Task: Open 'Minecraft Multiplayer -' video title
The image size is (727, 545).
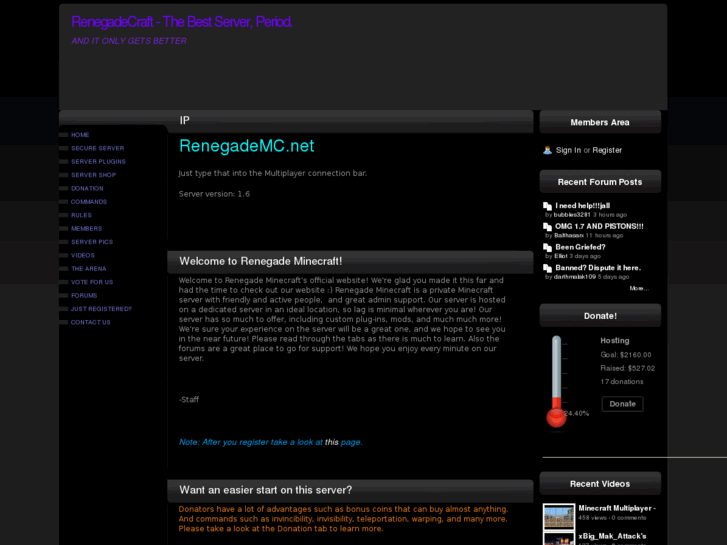Action: [617, 508]
